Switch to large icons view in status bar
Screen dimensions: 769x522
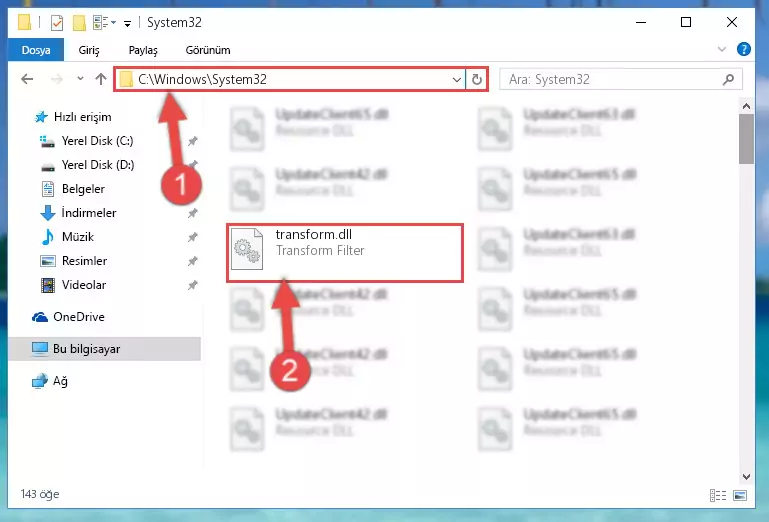740,495
